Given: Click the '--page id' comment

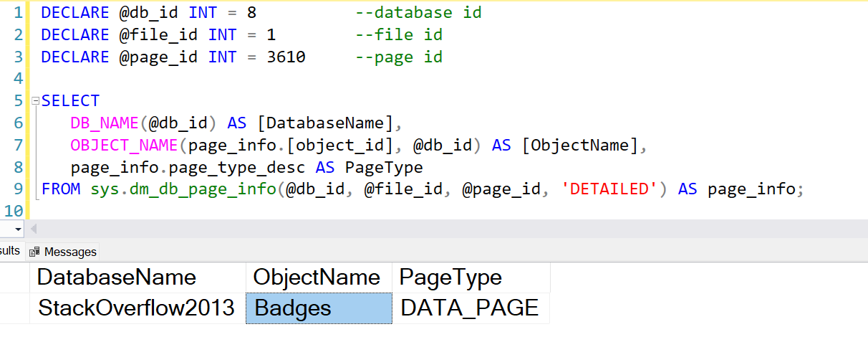Looking at the screenshot, I should pyautogui.click(x=399, y=57).
